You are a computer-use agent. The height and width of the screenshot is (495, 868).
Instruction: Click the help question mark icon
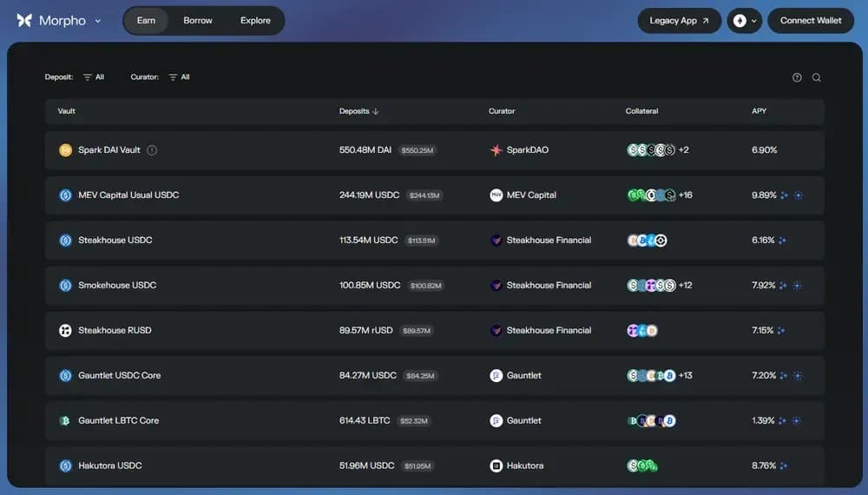tap(797, 77)
